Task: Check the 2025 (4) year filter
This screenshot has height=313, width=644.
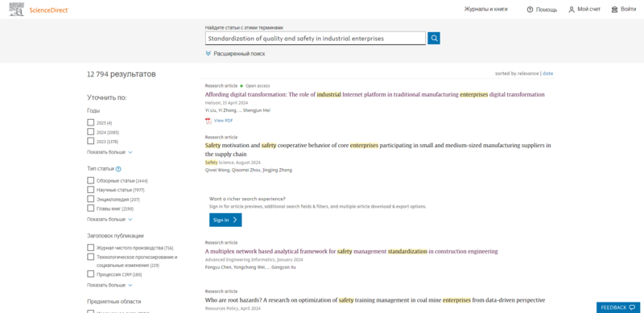Action: (x=91, y=122)
